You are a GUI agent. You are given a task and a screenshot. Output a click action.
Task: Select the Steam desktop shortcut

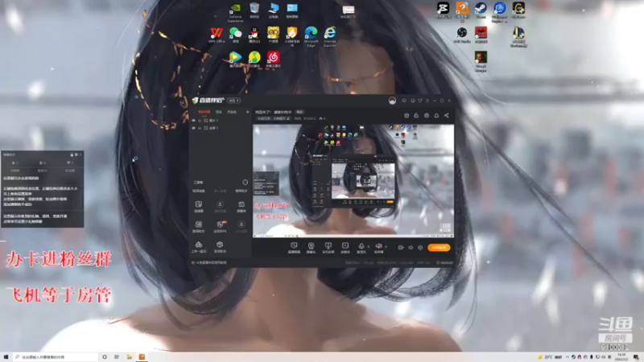pyautogui.click(x=481, y=10)
